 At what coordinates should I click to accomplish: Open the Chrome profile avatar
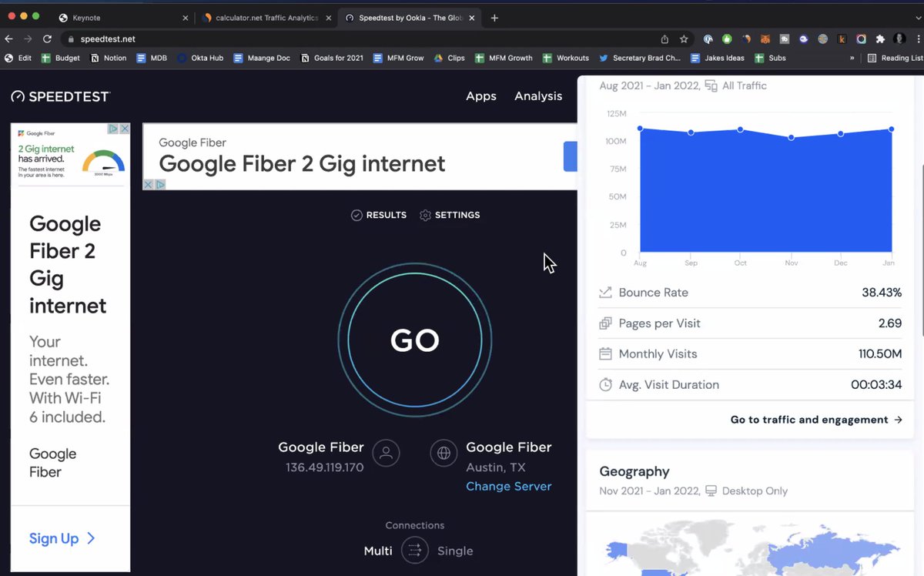coord(899,39)
